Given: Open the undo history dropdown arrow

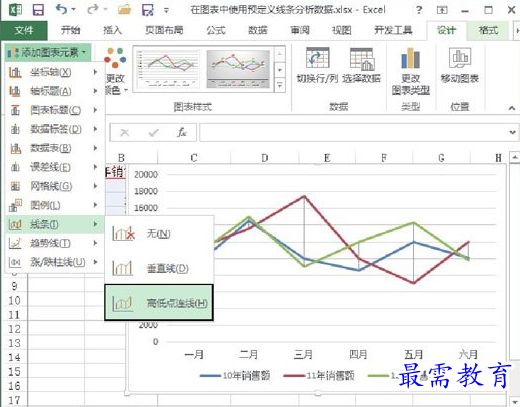Looking at the screenshot, I should click(x=73, y=10).
